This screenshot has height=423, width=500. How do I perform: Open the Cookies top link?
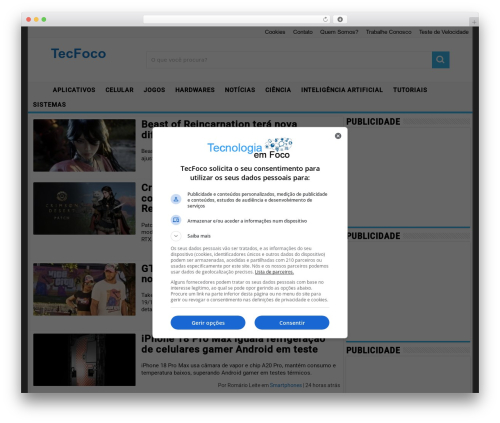pyautogui.click(x=275, y=32)
